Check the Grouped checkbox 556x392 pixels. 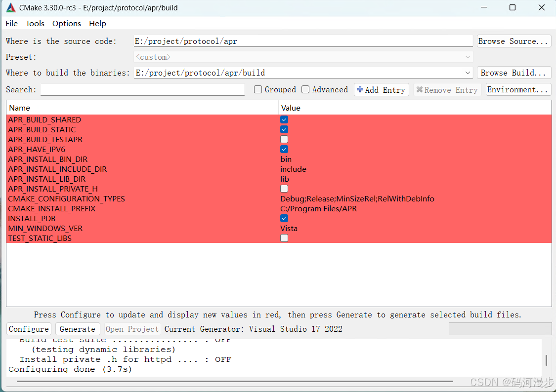click(x=258, y=89)
